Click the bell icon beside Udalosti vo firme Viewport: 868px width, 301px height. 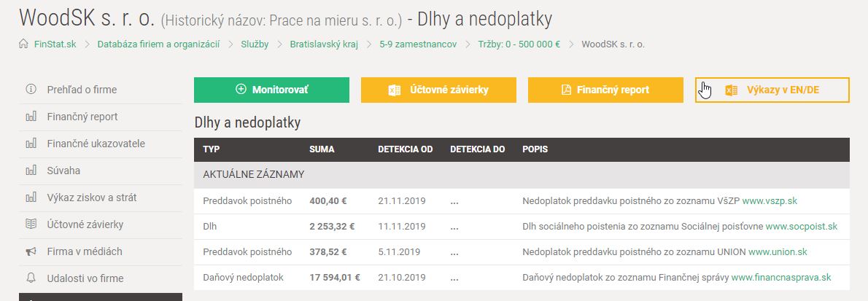tap(31, 278)
